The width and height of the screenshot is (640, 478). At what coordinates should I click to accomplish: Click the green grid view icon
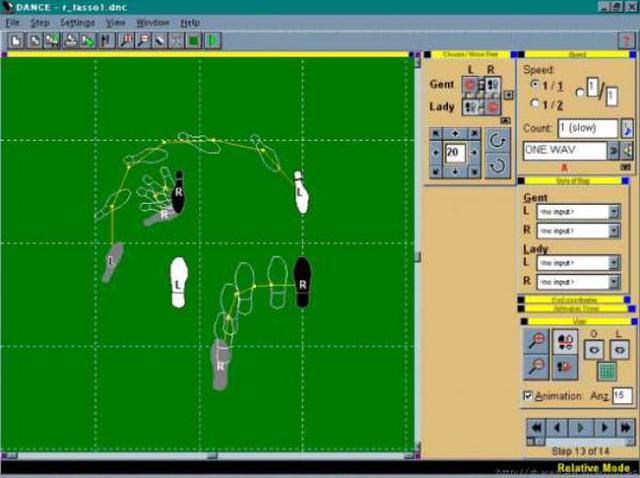606,371
